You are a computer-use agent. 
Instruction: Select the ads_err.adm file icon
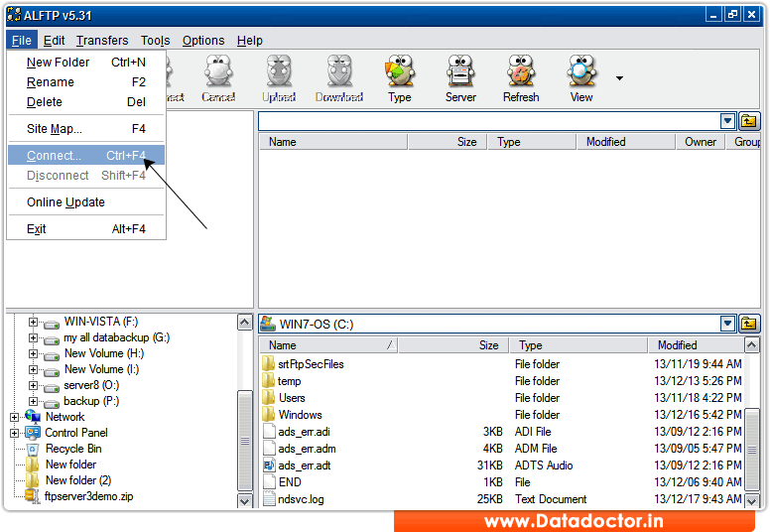pos(269,448)
